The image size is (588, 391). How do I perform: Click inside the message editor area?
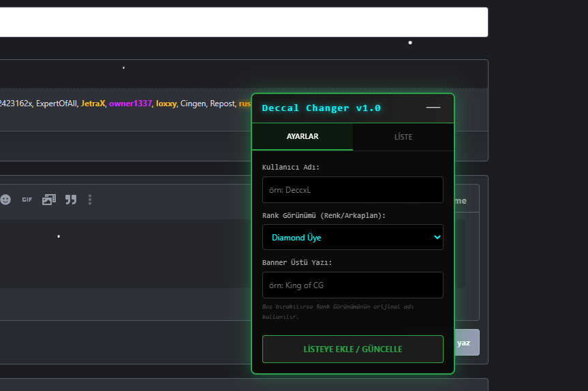click(x=125, y=253)
